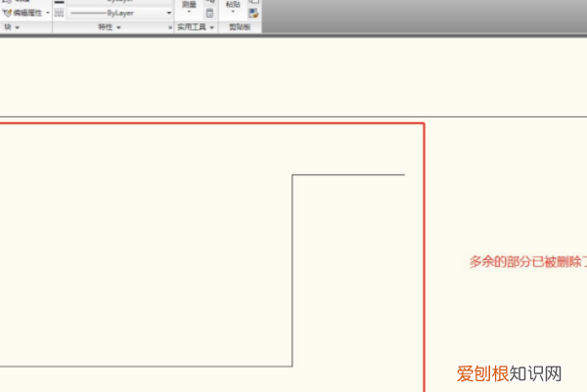587x392 pixels.
Task: Click the lineweight icon in 特性 panel
Action: click(x=60, y=3)
